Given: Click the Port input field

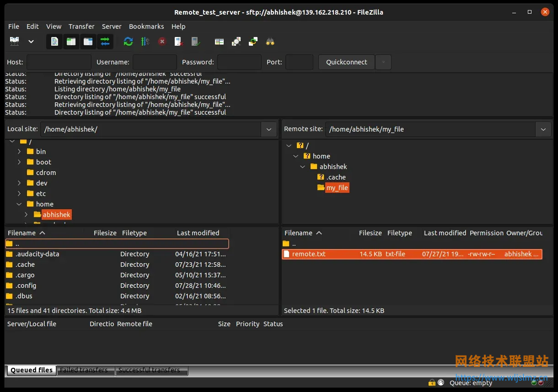Looking at the screenshot, I should pos(300,62).
